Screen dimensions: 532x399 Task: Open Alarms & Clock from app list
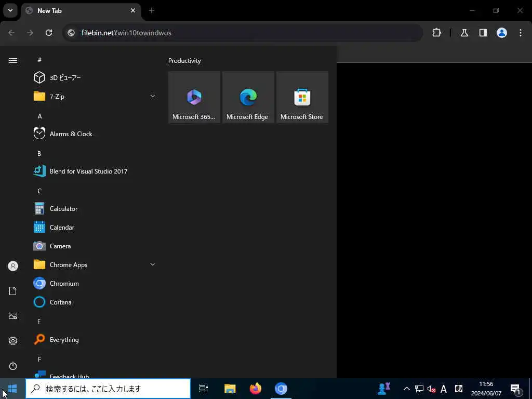coord(95,134)
